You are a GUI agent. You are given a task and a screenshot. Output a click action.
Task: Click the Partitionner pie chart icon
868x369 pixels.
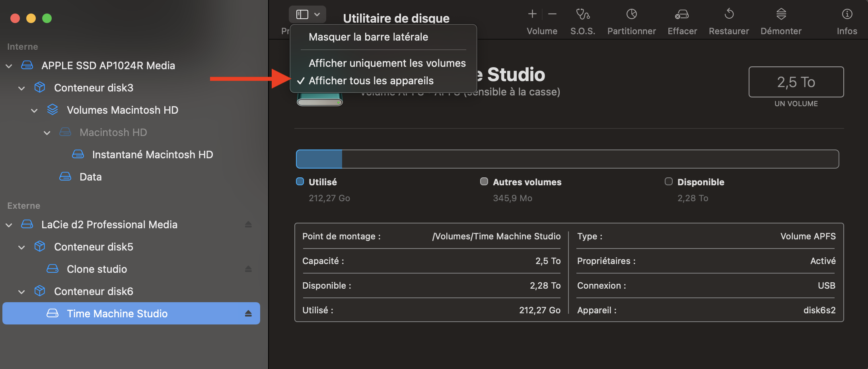click(631, 15)
